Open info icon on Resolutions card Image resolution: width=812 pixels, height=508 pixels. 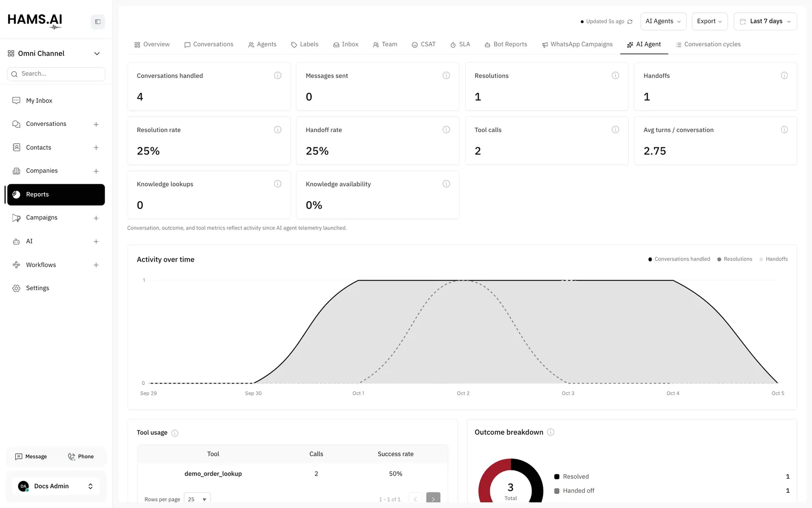click(615, 76)
